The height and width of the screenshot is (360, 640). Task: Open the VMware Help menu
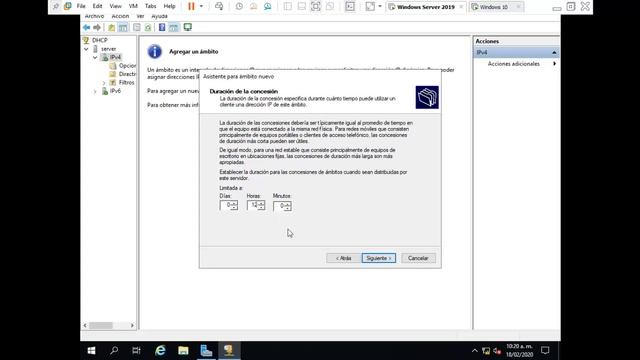(x=169, y=6)
